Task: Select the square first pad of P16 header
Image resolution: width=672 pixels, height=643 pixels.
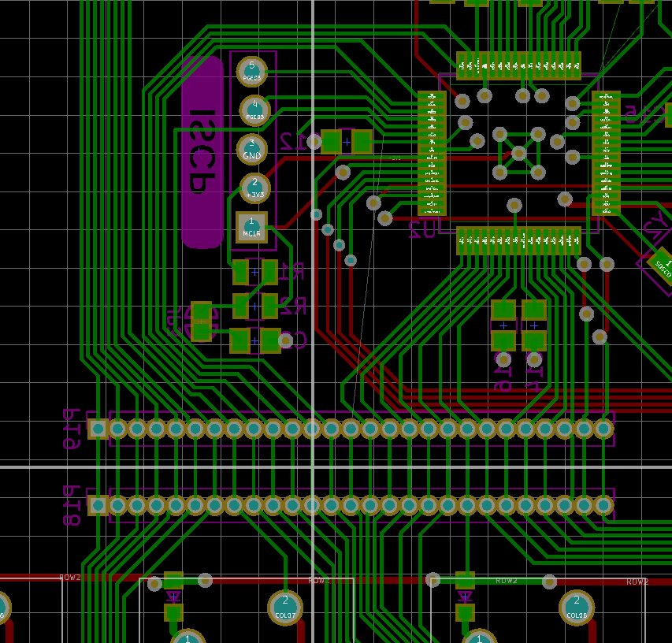Action: (98, 429)
